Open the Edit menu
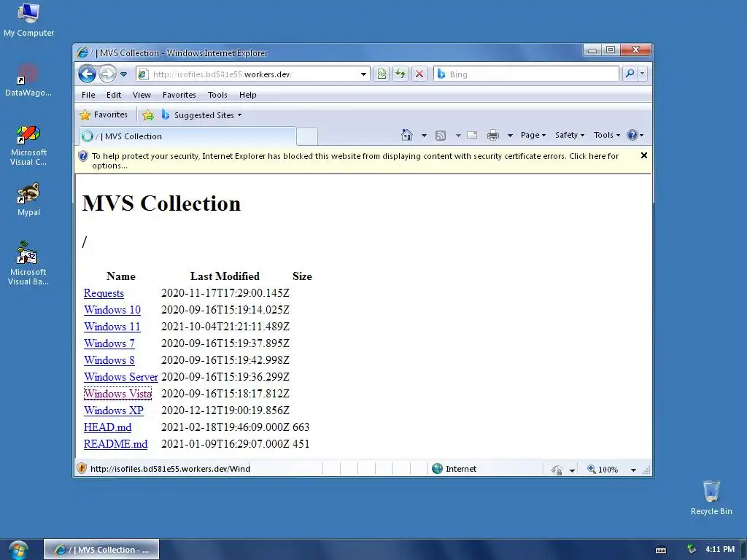This screenshot has width=747, height=560. coord(113,95)
